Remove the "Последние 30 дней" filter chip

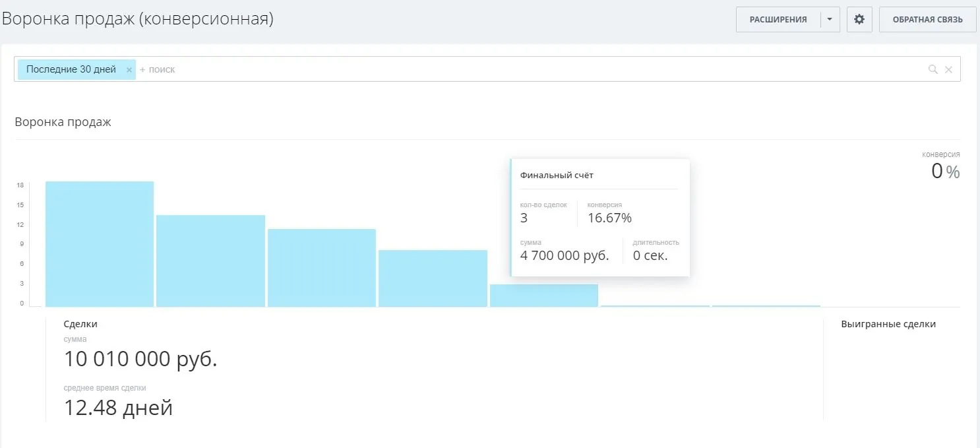click(129, 70)
